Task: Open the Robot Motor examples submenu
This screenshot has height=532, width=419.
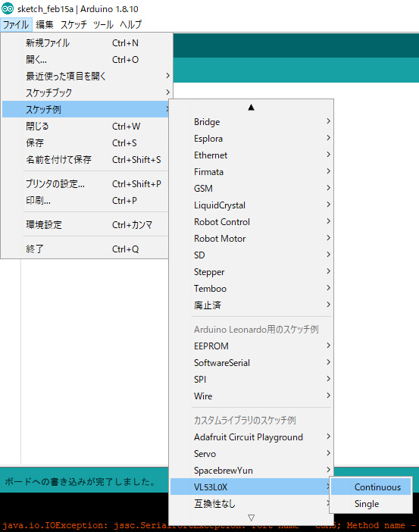Action: pos(251,238)
